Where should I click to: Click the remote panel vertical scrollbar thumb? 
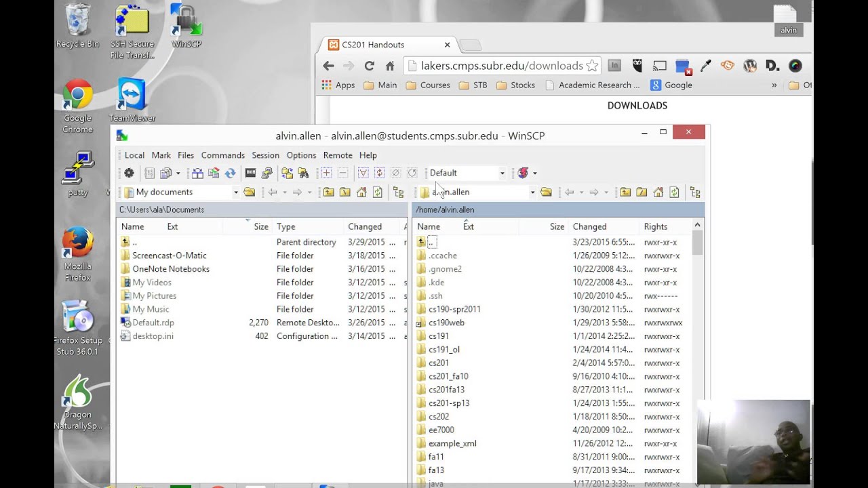697,243
